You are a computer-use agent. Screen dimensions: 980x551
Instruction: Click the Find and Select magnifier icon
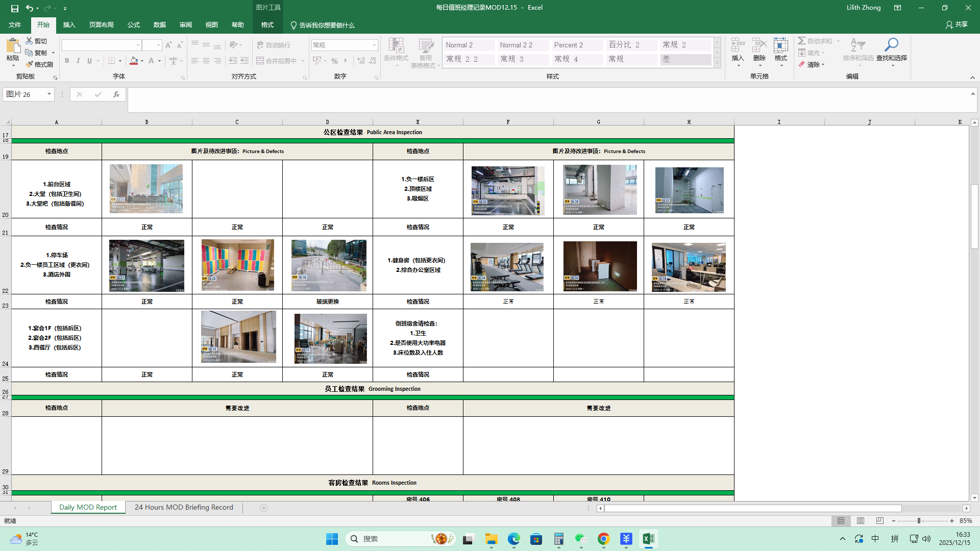point(891,45)
